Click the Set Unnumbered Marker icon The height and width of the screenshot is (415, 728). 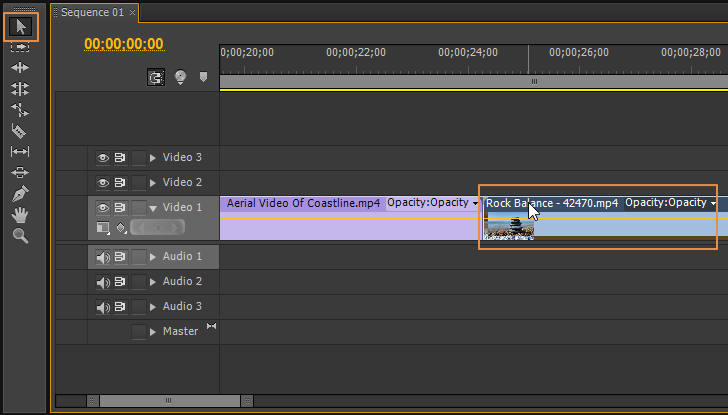click(x=203, y=76)
